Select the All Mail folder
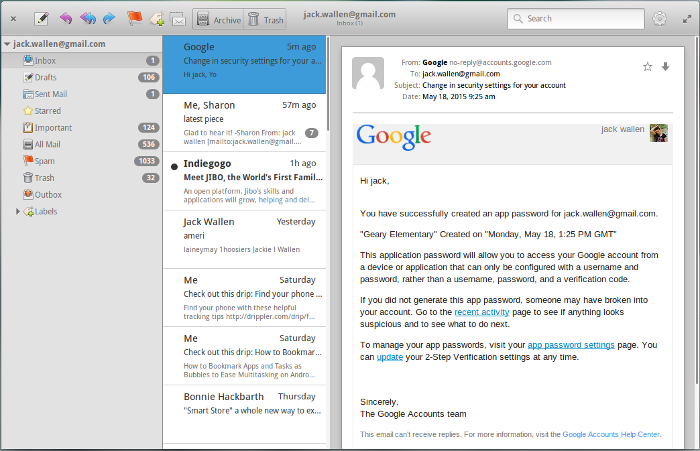700x451 pixels. [81, 144]
